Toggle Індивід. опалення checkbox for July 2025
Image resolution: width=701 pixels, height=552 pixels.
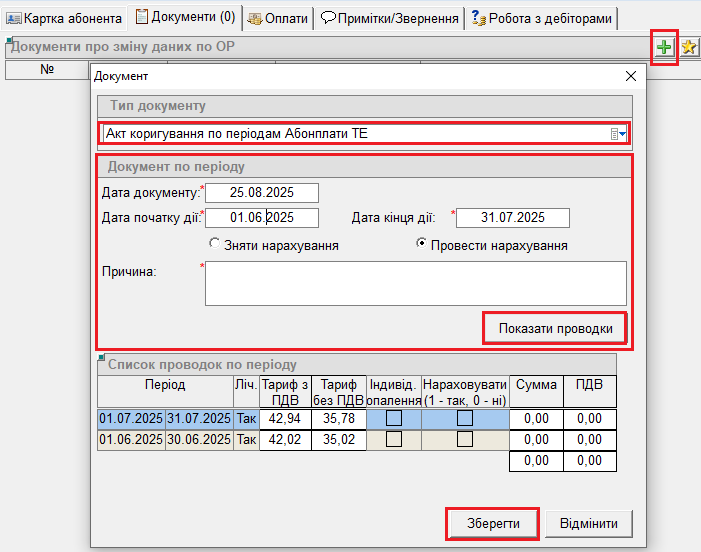394,418
